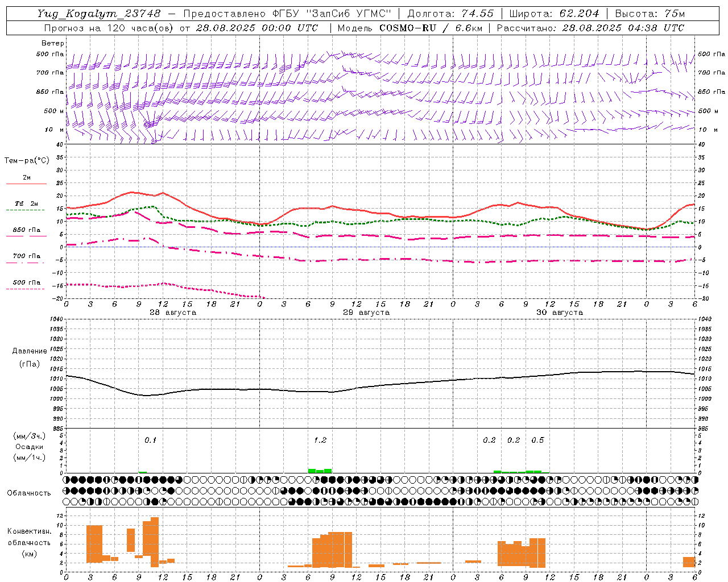This screenshot has height=582, width=728.
Task: Click the tallest orange convective cloud bar near 12 km
Action: tap(155, 542)
